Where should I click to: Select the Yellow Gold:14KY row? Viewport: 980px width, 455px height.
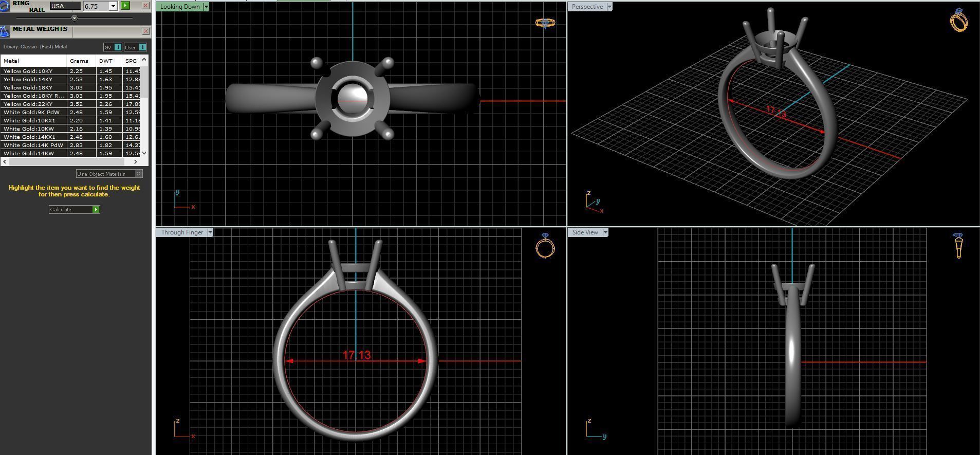[70, 79]
